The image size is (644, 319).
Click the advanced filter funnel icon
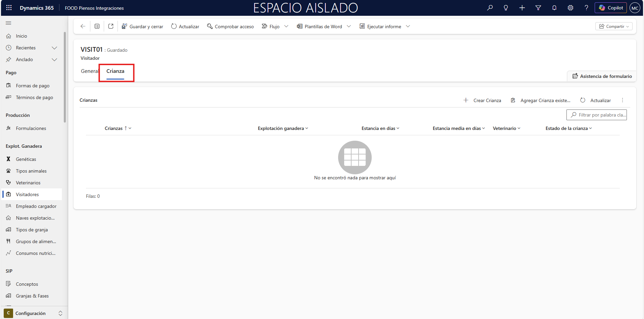538,8
